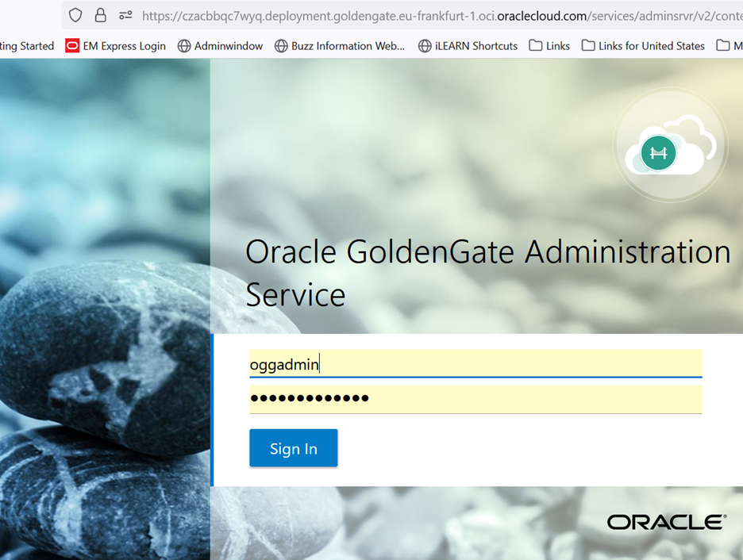Open the Buzz Information Web bookmark
This screenshot has height=560, width=743.
click(340, 45)
